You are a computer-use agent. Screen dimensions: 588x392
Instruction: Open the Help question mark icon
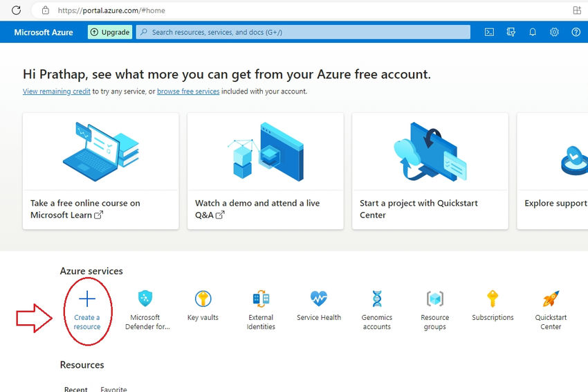click(x=576, y=32)
